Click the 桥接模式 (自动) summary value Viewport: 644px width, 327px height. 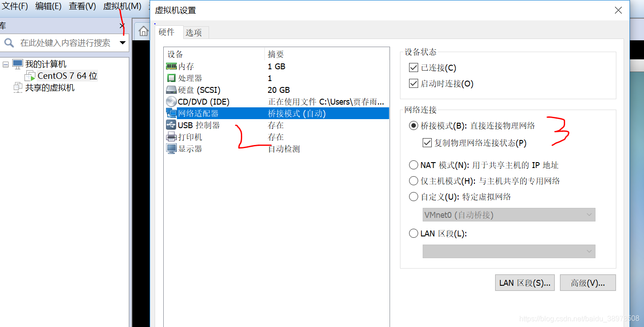click(x=297, y=114)
